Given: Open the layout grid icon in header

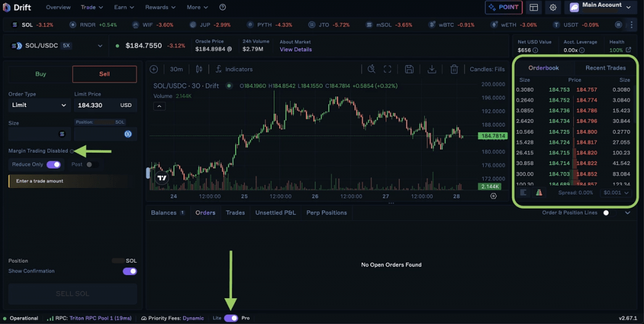Looking at the screenshot, I should click(533, 7).
